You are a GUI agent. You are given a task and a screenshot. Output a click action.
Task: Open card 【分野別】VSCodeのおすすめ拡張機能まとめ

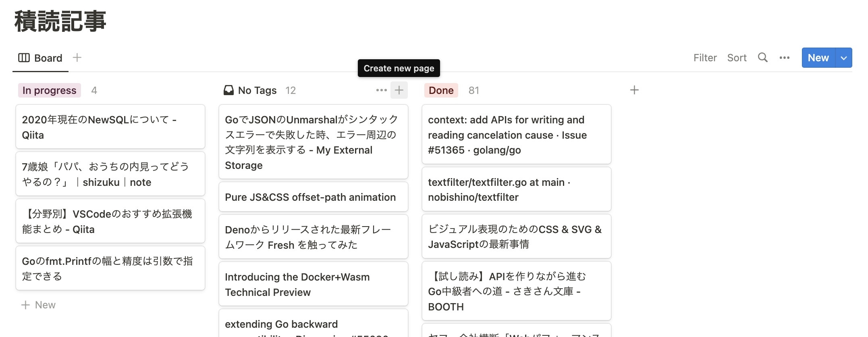tap(110, 221)
